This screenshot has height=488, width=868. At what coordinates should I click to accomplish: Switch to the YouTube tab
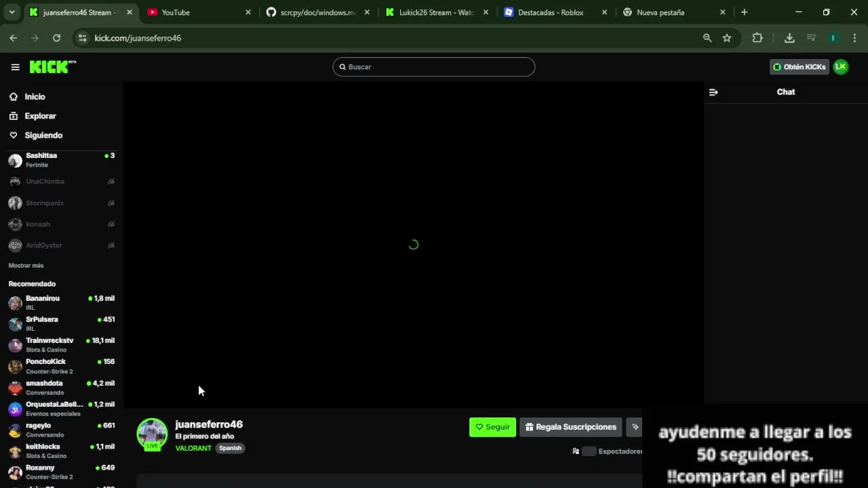(199, 12)
